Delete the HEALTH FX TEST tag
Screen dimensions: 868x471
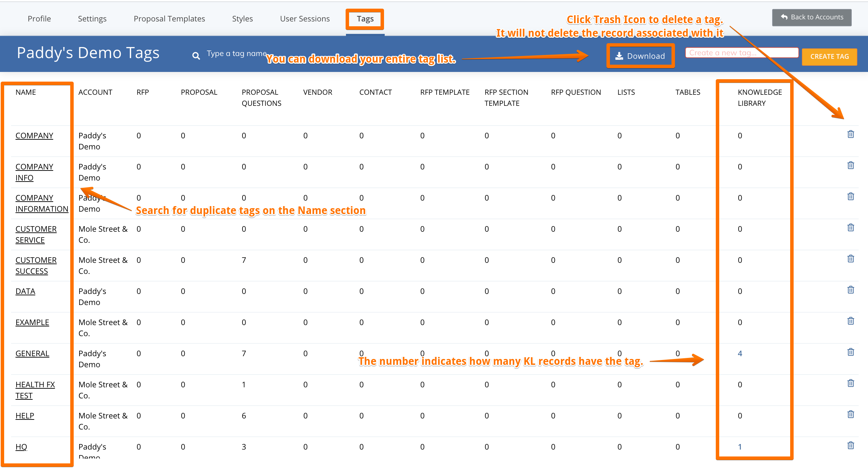pos(851,383)
